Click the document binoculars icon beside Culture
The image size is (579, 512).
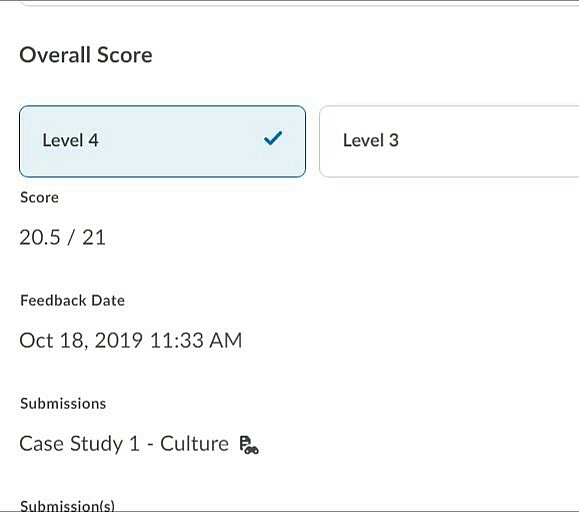[249, 445]
